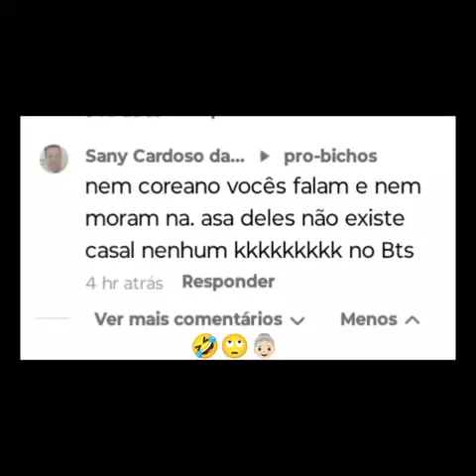Click the reply-to triangle arrow icon
The height and width of the screenshot is (476, 476).
264,157
